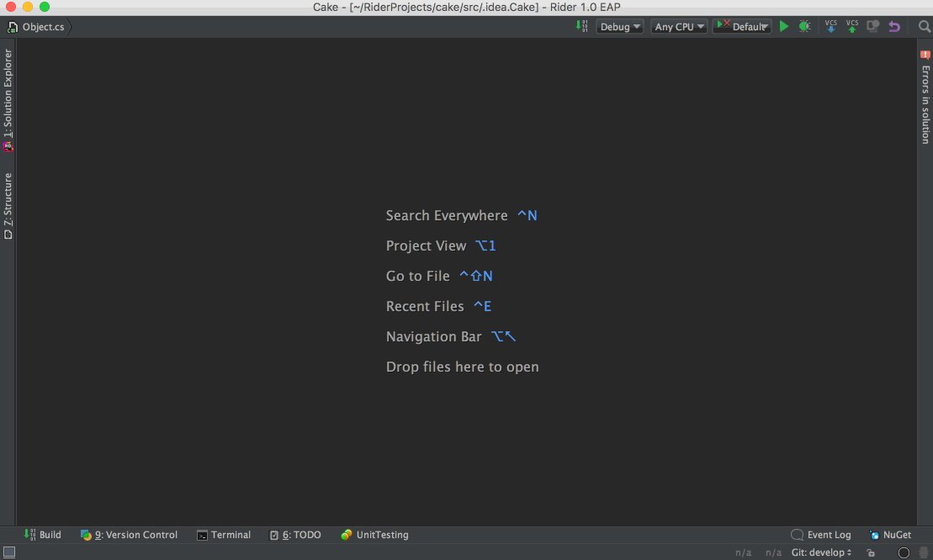Click the yellow macOS minimize button
Viewport: 933px width, 560px height.
28,7
